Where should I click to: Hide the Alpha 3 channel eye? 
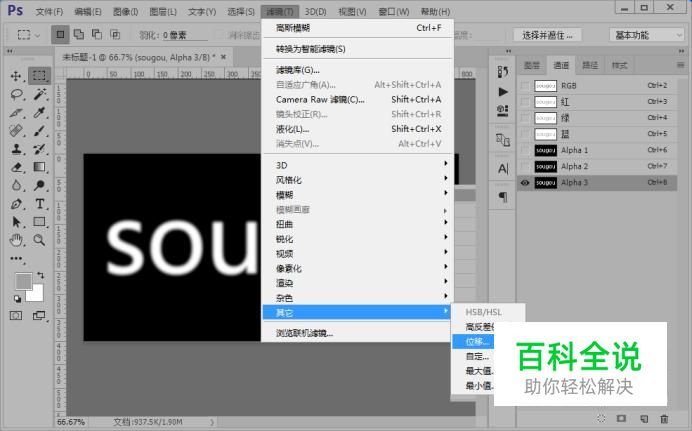(525, 183)
